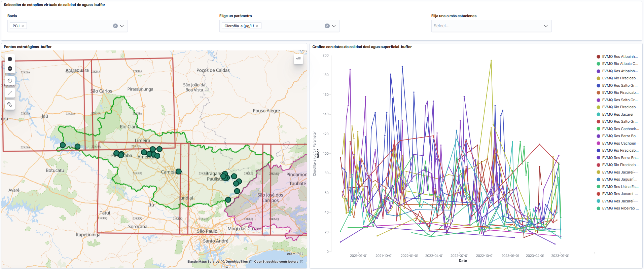Screen dimensions: 644x269
Task: Open the map measure/draw arrow tool
Action: pyautogui.click(x=10, y=93)
